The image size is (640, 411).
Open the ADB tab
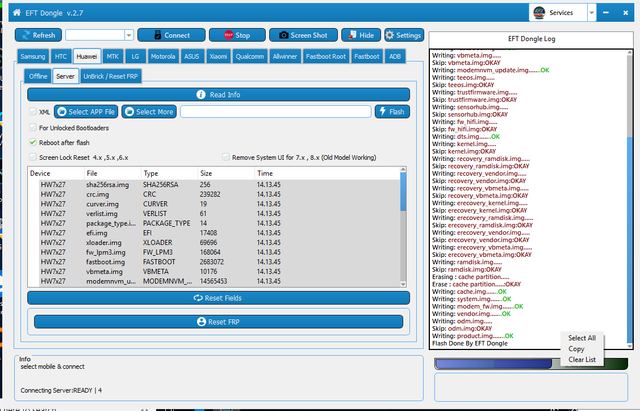coord(395,56)
